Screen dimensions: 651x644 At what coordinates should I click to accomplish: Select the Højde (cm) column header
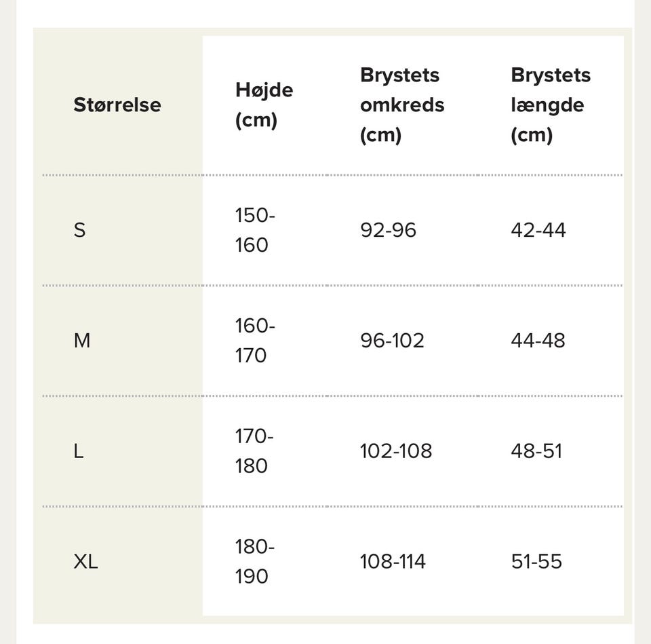tap(264, 105)
